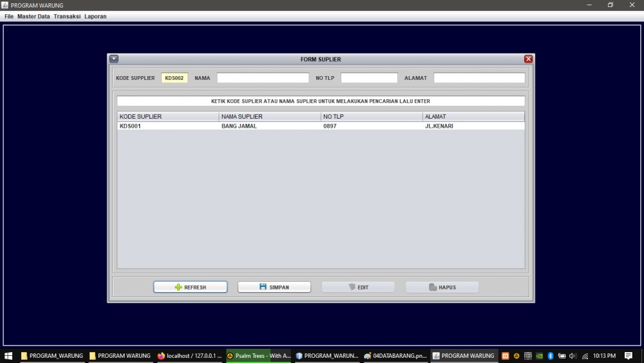Screen dimensions: 644x363
Task: Click the NAMA SUPLIER column header
Action: click(x=269, y=117)
